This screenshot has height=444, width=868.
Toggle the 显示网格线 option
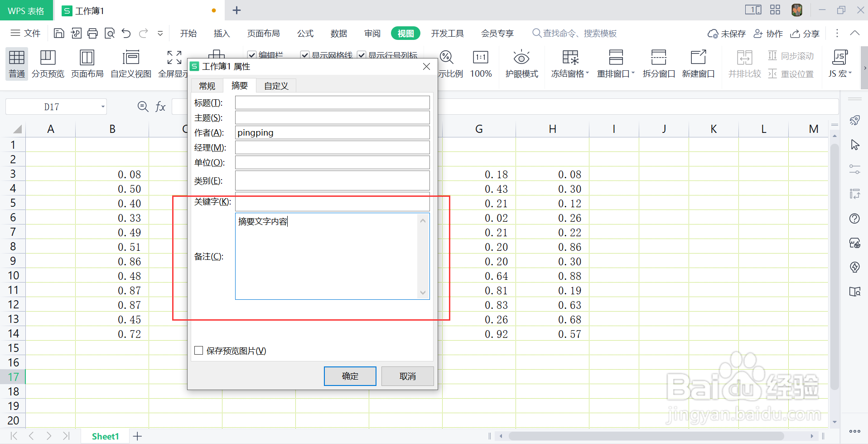pyautogui.click(x=304, y=54)
